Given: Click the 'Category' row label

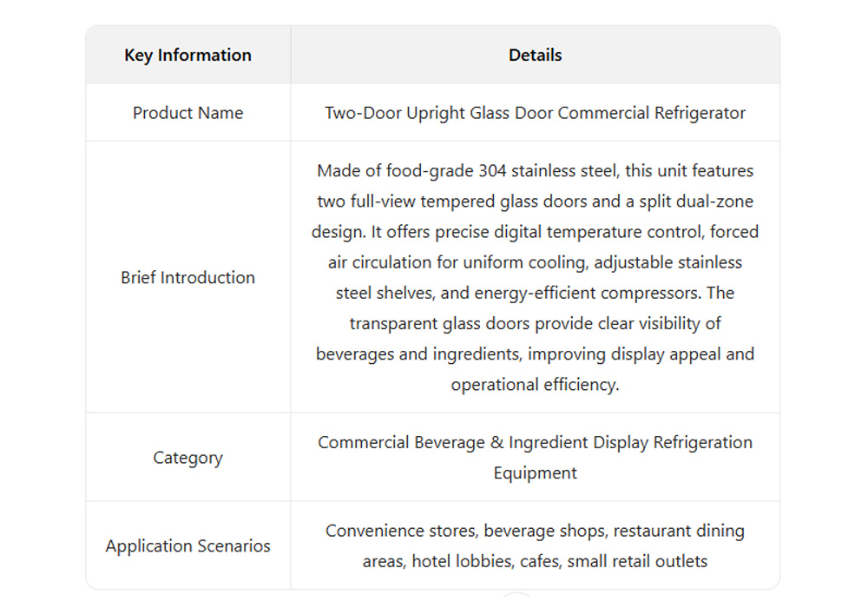Looking at the screenshot, I should click(187, 458).
